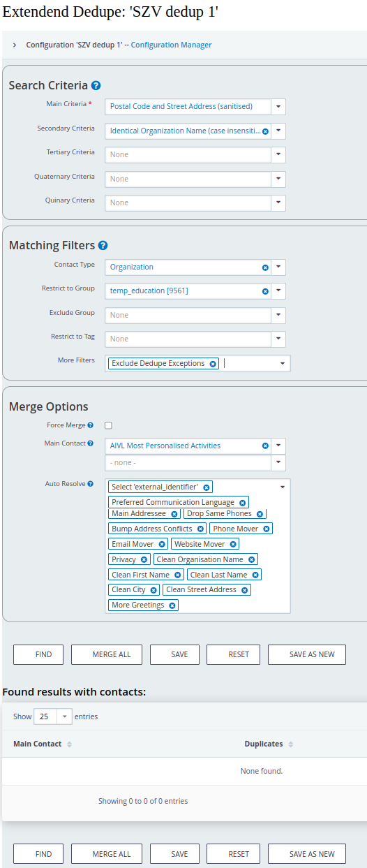Clear the temp_education group selection

pyautogui.click(x=265, y=291)
